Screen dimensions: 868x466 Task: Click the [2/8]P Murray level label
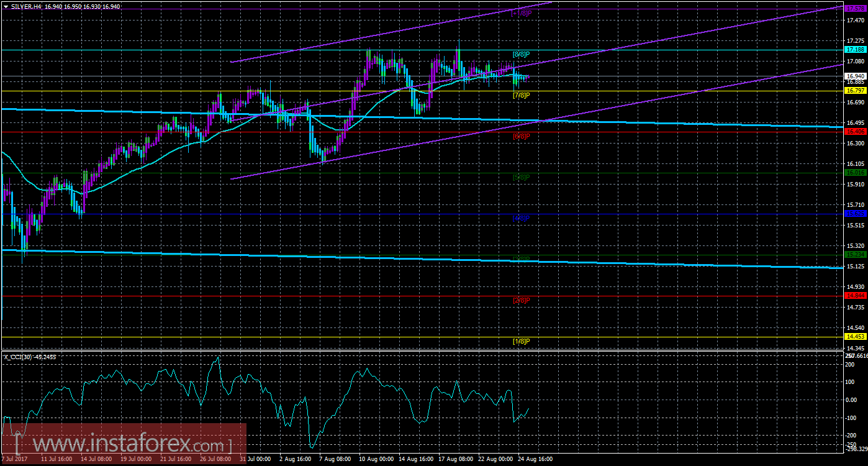point(521,300)
